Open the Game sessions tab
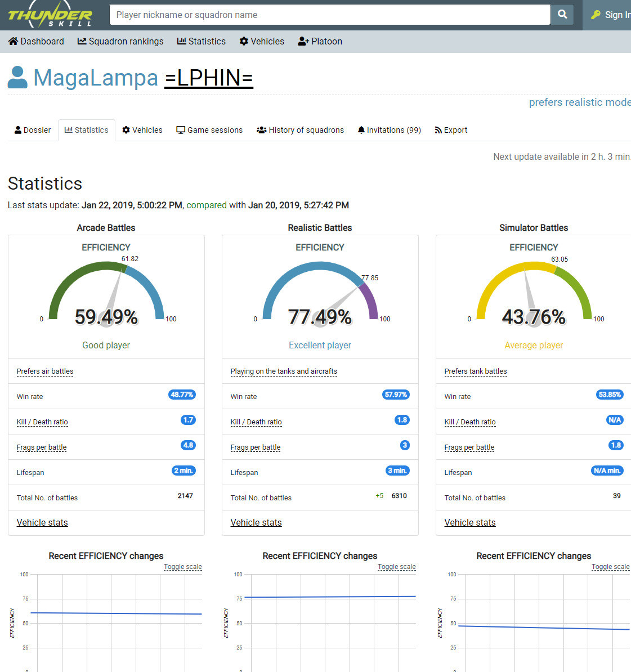 click(209, 130)
